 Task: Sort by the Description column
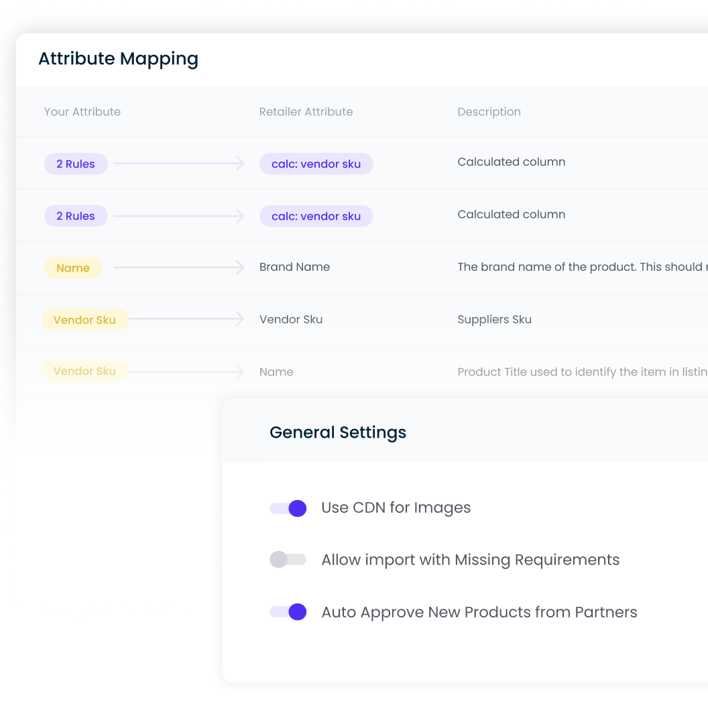[x=489, y=112]
